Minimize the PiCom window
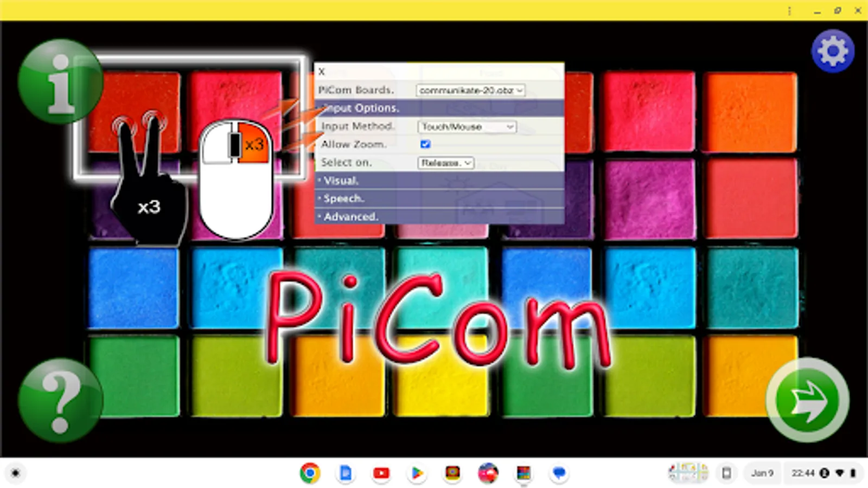Image resolution: width=868 pixels, height=488 pixels. coord(817,10)
